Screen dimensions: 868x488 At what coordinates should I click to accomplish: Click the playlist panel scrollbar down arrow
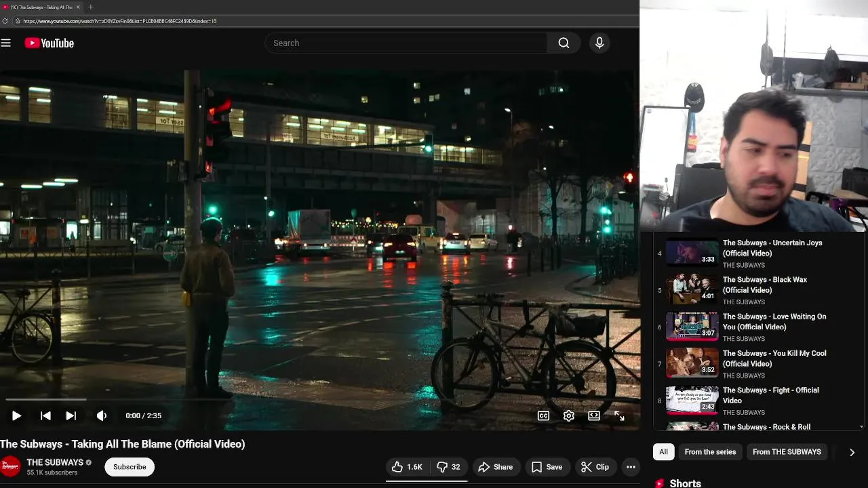[x=861, y=427]
